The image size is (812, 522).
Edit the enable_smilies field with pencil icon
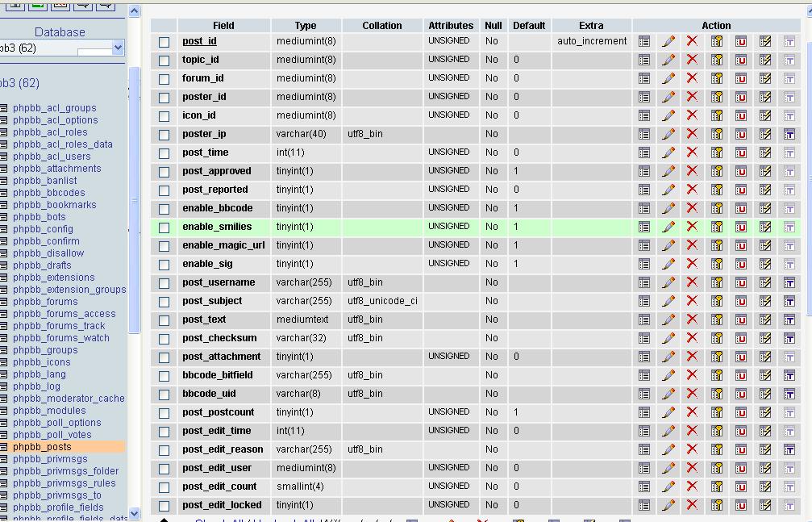coord(668,227)
